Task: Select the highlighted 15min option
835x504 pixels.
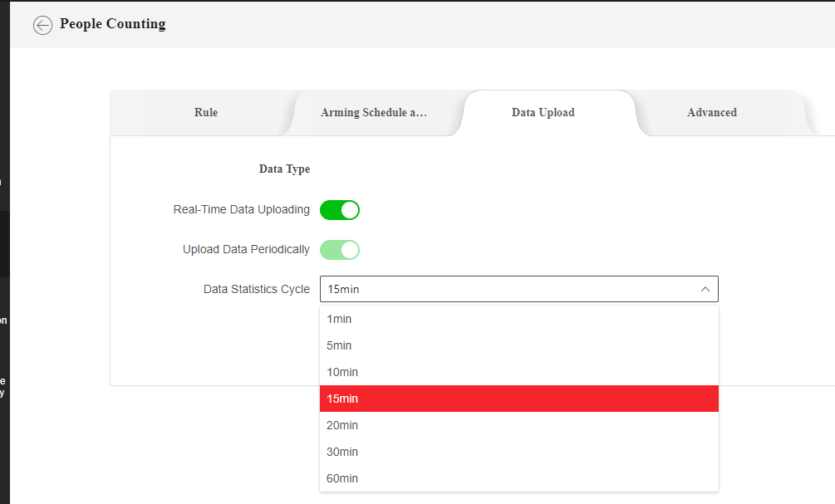Action: tap(341, 399)
